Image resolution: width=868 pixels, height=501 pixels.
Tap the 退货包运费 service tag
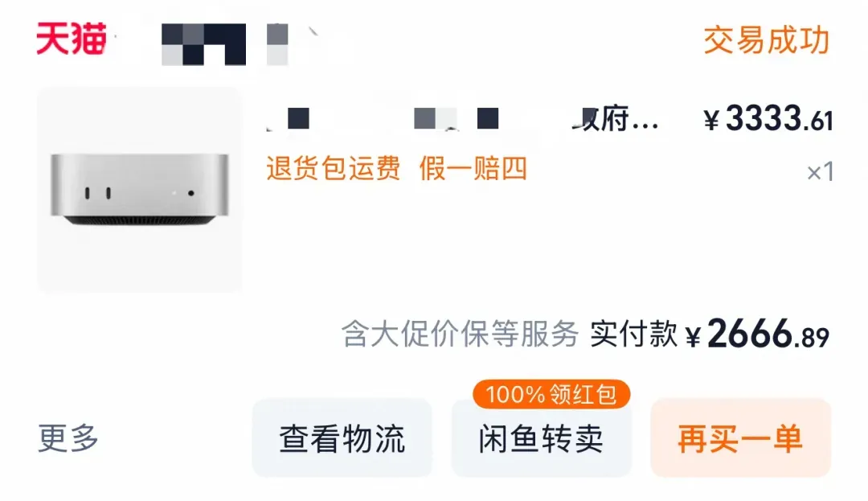tap(334, 168)
